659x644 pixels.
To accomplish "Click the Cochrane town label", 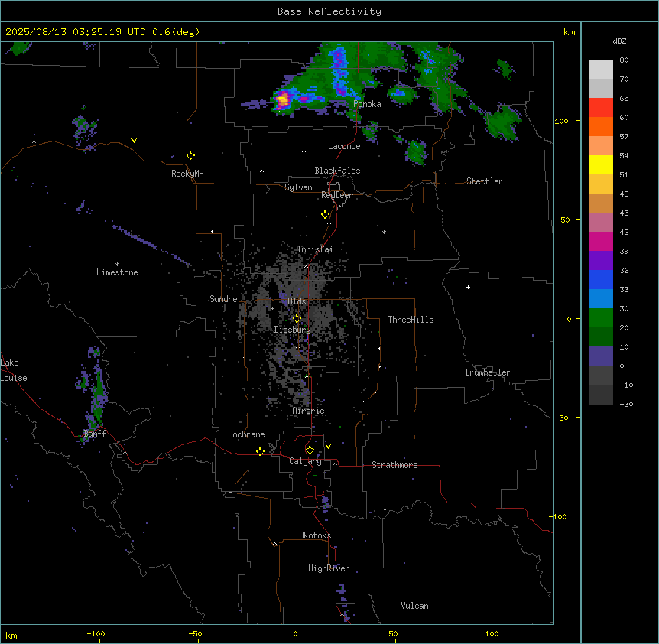I will (x=246, y=434).
